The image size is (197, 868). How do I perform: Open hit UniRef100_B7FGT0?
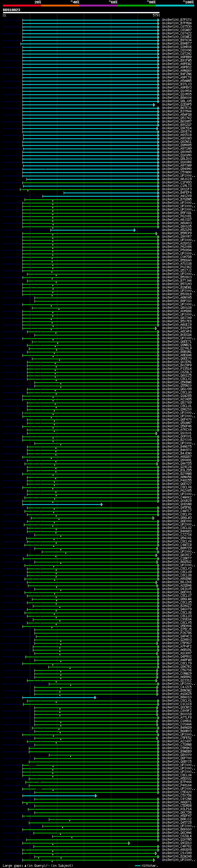pyautogui.click(x=177, y=20)
